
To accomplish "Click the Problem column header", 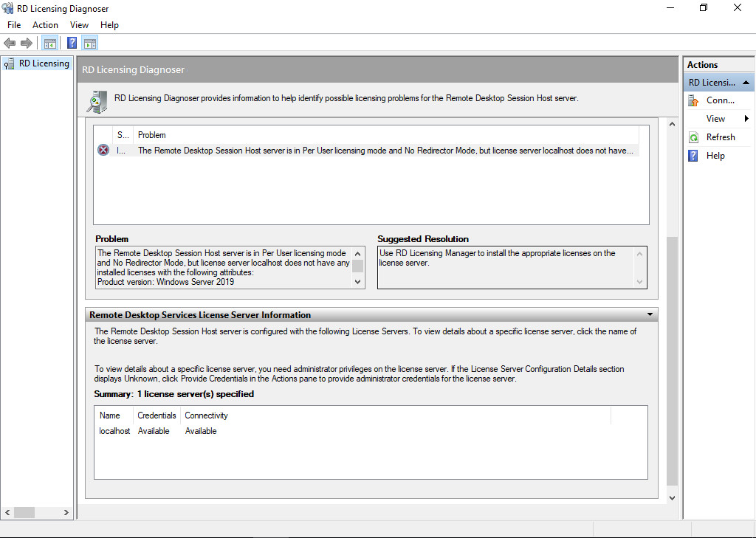I will click(152, 135).
